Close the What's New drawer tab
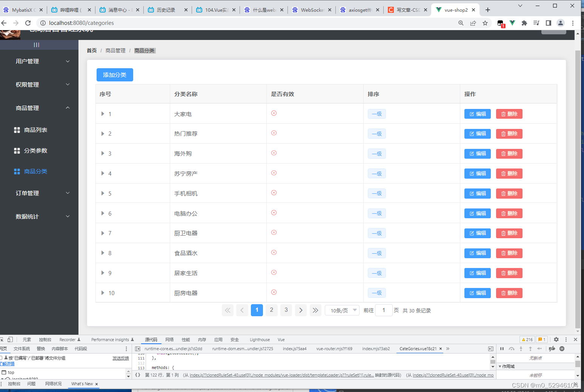The width and height of the screenshot is (584, 392). pos(97,384)
